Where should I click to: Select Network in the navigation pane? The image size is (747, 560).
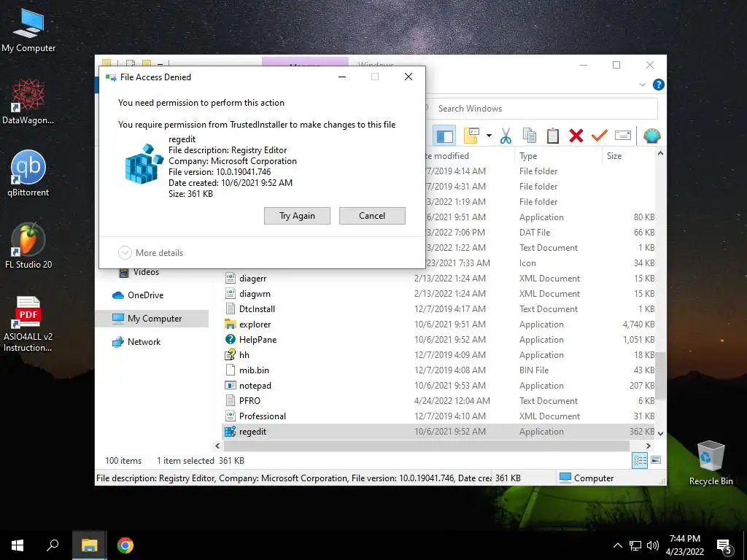pos(144,342)
